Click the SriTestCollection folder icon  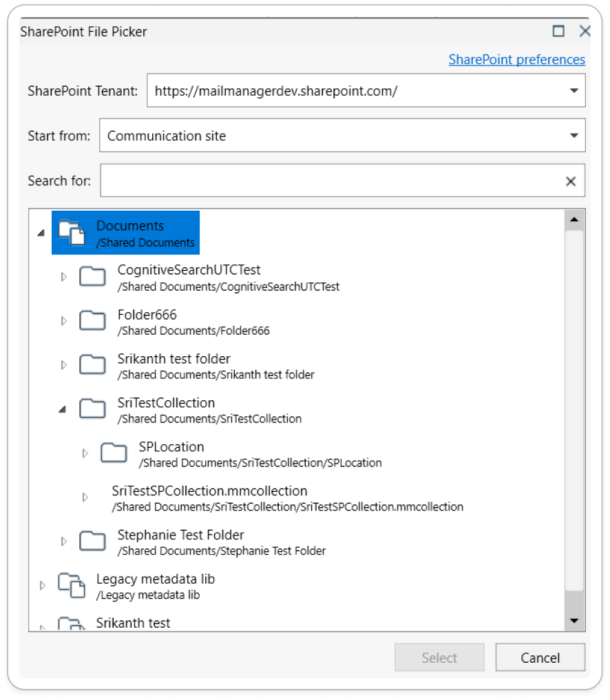coord(92,409)
